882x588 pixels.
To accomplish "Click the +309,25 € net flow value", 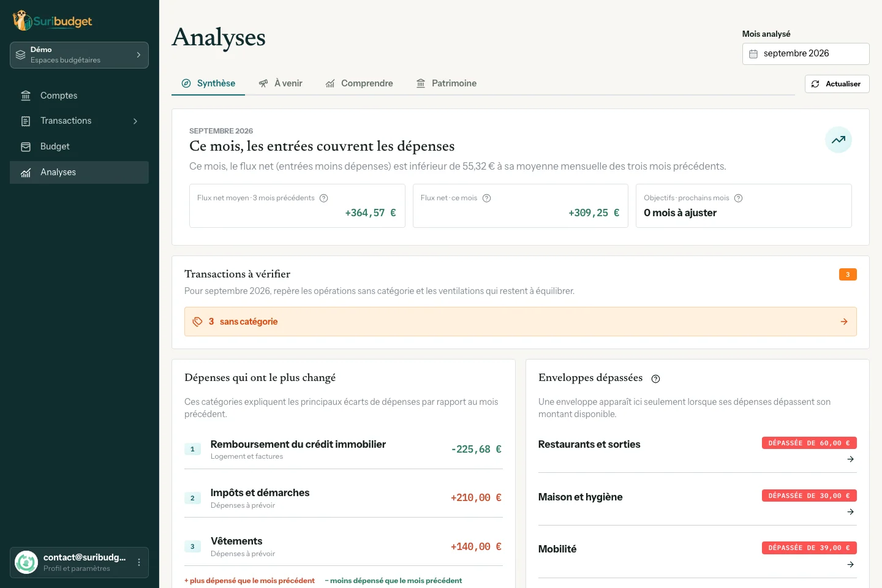I will pyautogui.click(x=594, y=213).
